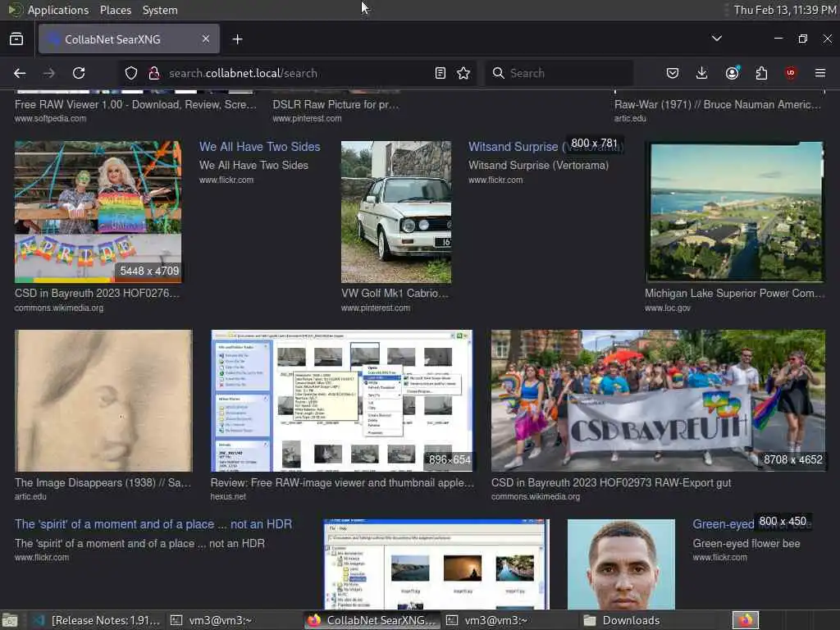Open file browser screenshot thumbnail at bottom
The height and width of the screenshot is (630, 840).
pos(436,564)
